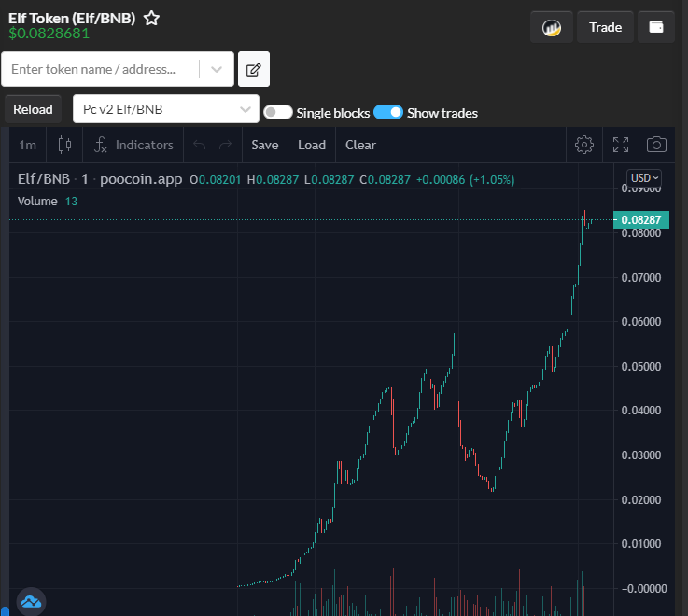This screenshot has height=616, width=688.
Task: Click the edit token pencil icon
Action: tap(254, 69)
